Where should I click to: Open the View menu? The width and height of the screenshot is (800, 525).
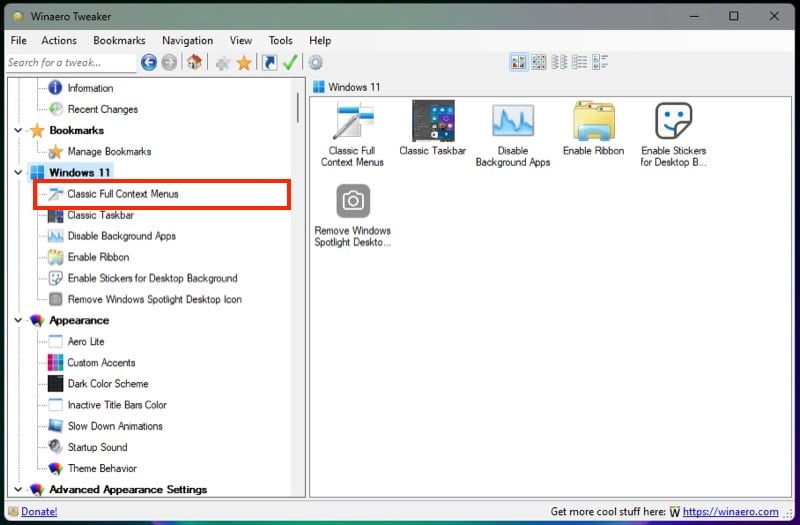(x=240, y=40)
